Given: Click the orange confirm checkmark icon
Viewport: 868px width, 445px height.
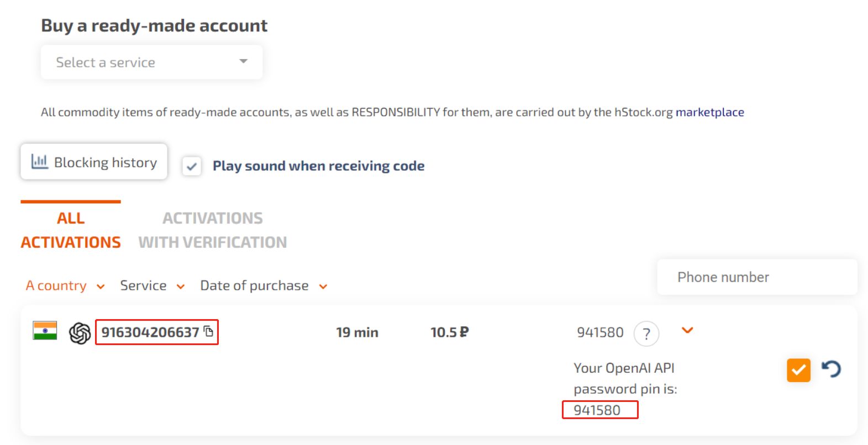Looking at the screenshot, I should click(x=798, y=370).
